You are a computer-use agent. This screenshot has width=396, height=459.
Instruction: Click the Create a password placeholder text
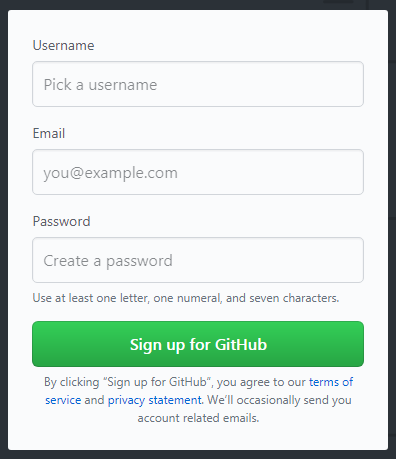pyautogui.click(x=108, y=261)
